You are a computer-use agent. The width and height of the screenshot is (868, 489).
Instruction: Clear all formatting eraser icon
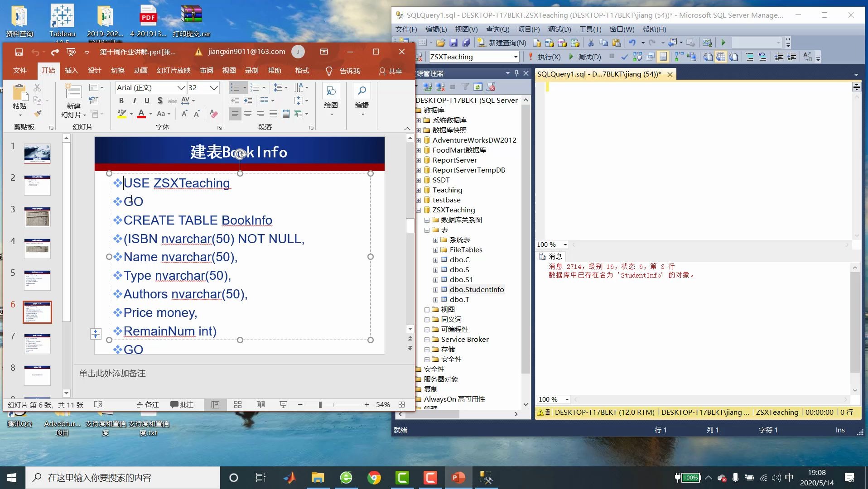[214, 114]
